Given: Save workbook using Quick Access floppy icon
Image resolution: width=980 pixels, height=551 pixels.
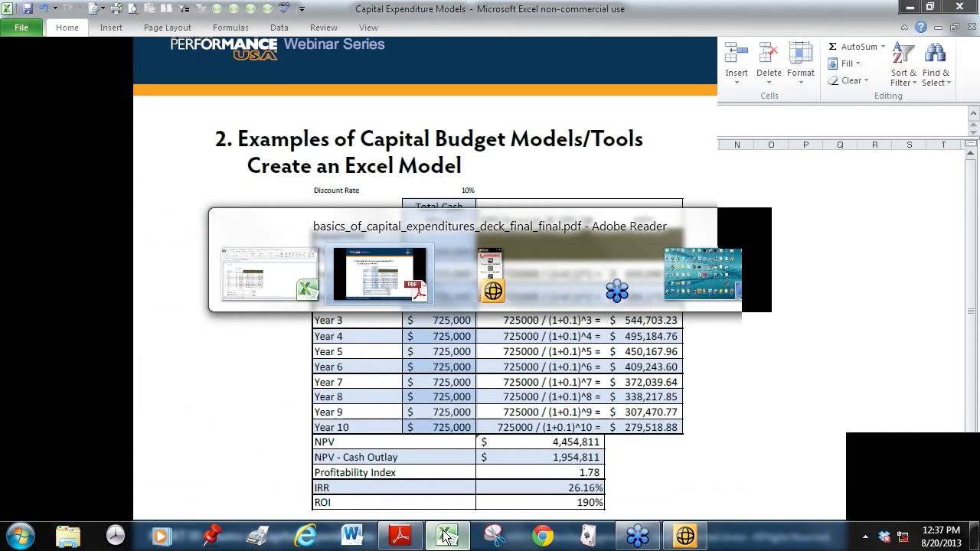Looking at the screenshot, I should coord(28,8).
